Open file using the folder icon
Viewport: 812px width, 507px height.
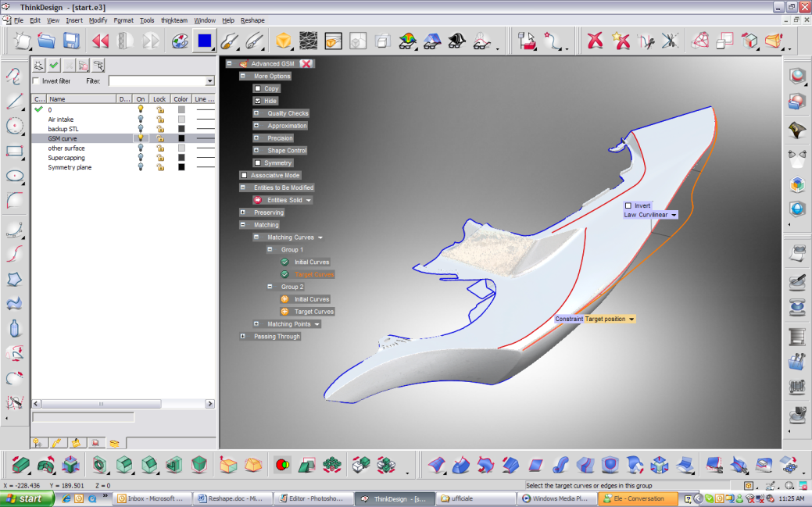pyautogui.click(x=47, y=41)
